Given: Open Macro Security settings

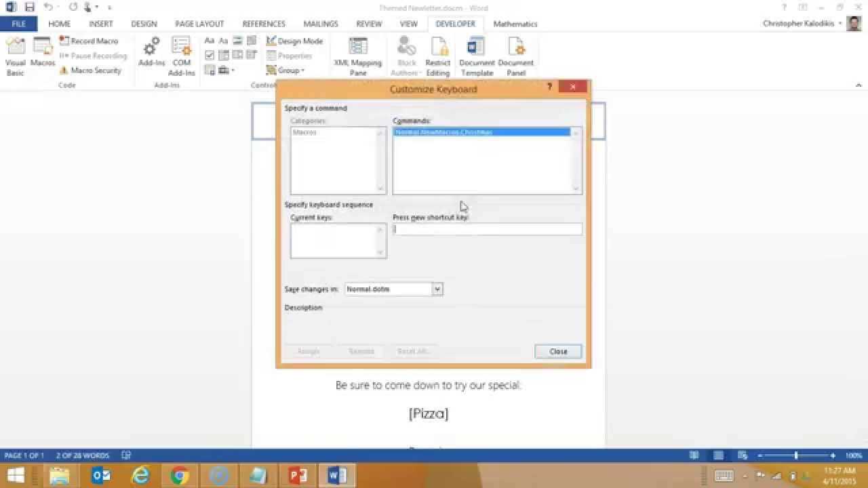Looking at the screenshot, I should [x=90, y=70].
